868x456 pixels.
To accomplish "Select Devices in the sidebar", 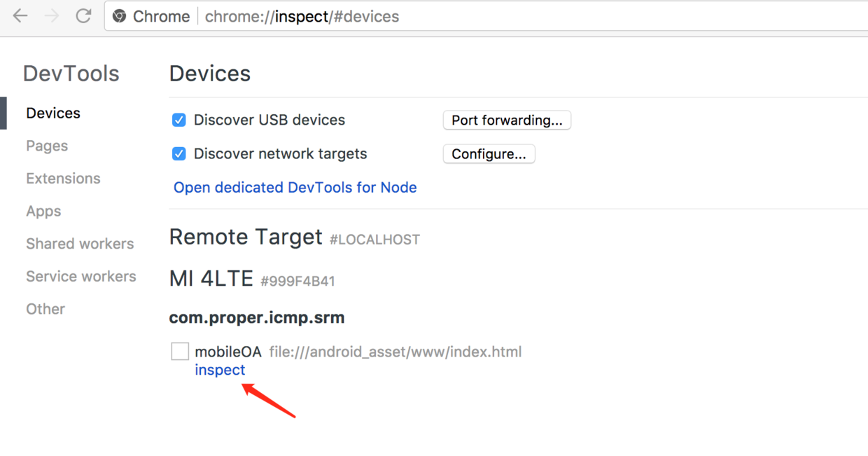I will click(53, 113).
